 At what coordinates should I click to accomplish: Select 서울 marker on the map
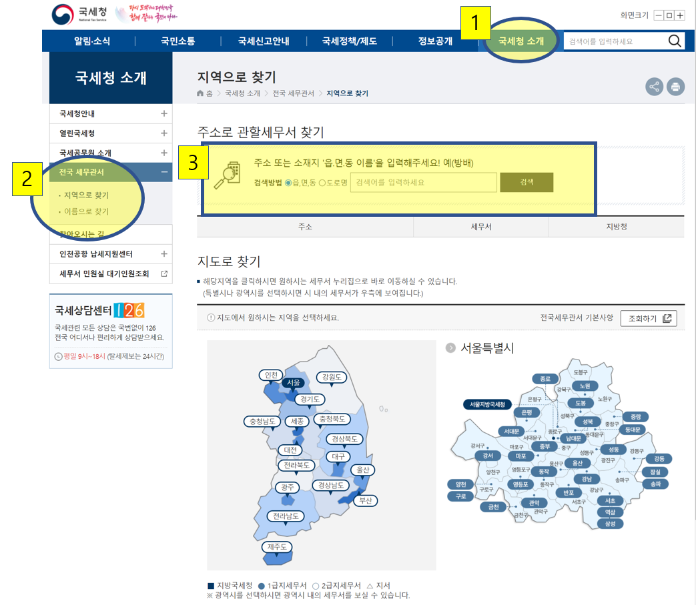294,383
